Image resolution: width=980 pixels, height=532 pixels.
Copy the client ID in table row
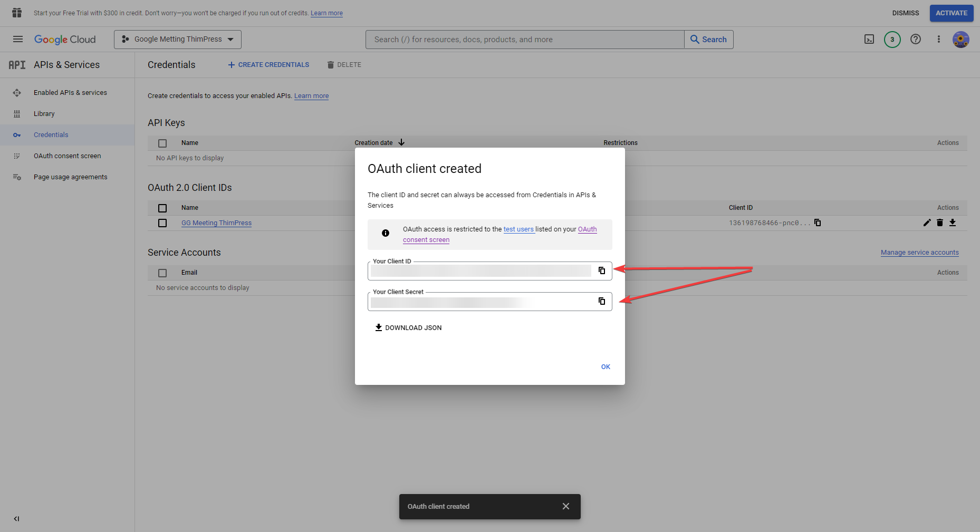(818, 223)
